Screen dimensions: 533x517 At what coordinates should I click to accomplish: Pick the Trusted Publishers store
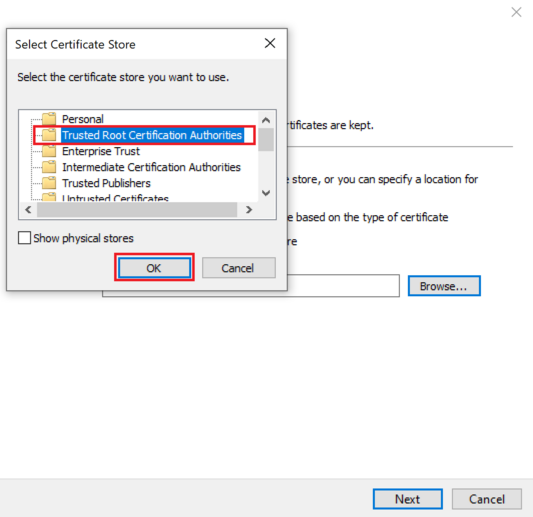106,183
